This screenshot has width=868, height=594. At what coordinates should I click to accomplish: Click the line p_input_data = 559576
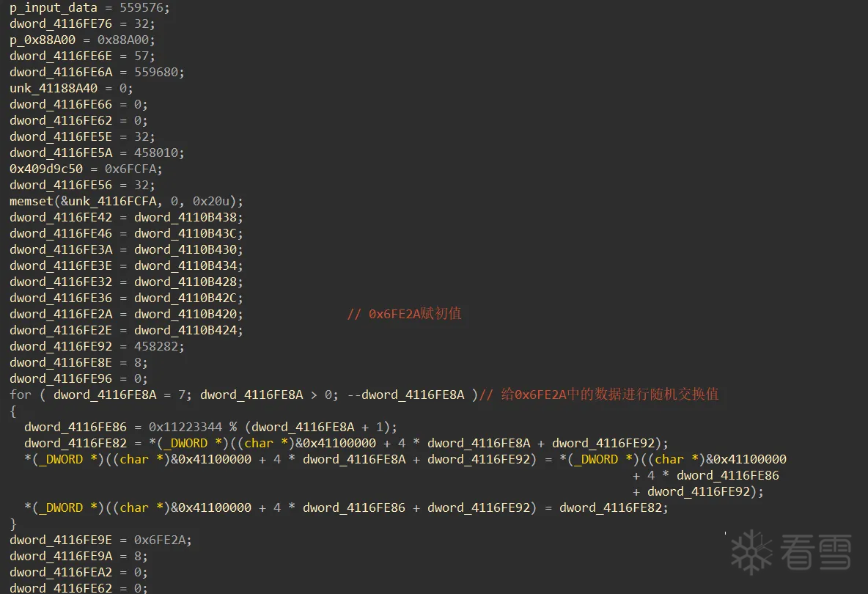pyautogui.click(x=89, y=8)
